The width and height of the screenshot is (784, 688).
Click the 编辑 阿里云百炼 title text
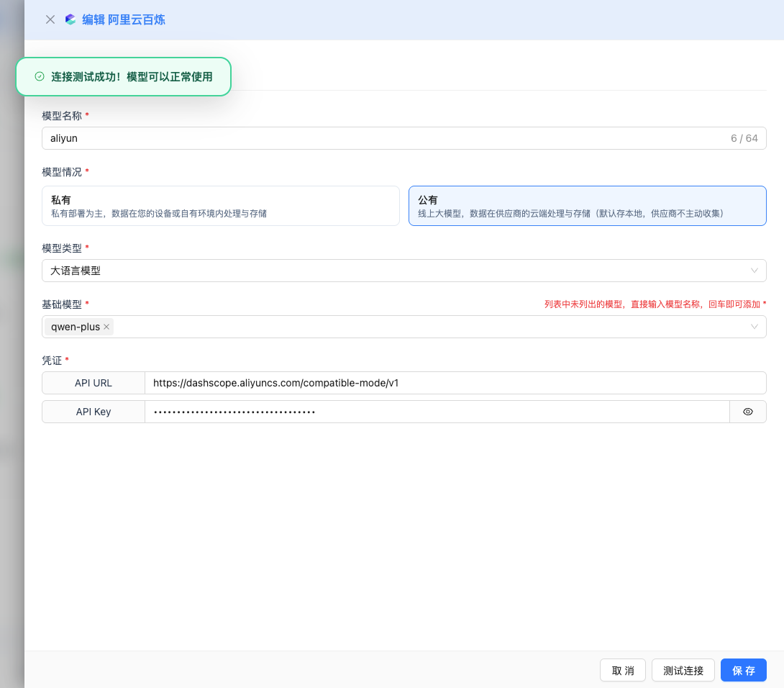click(124, 19)
